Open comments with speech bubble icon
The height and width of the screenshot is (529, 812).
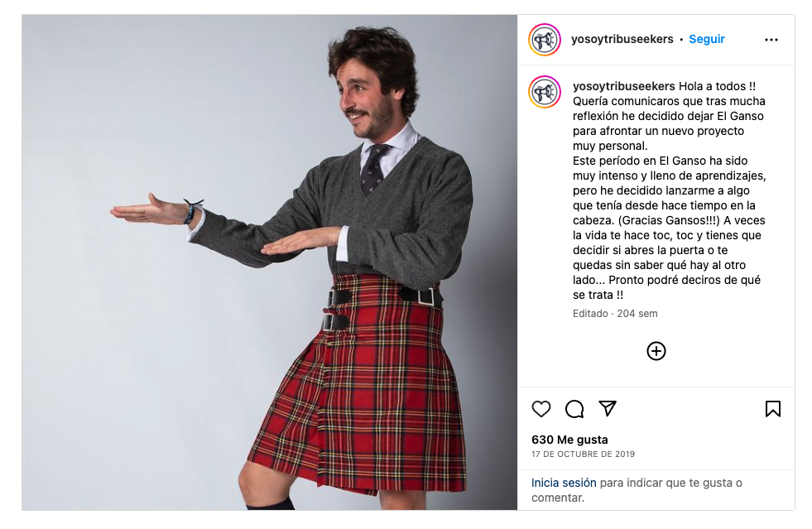(x=574, y=409)
